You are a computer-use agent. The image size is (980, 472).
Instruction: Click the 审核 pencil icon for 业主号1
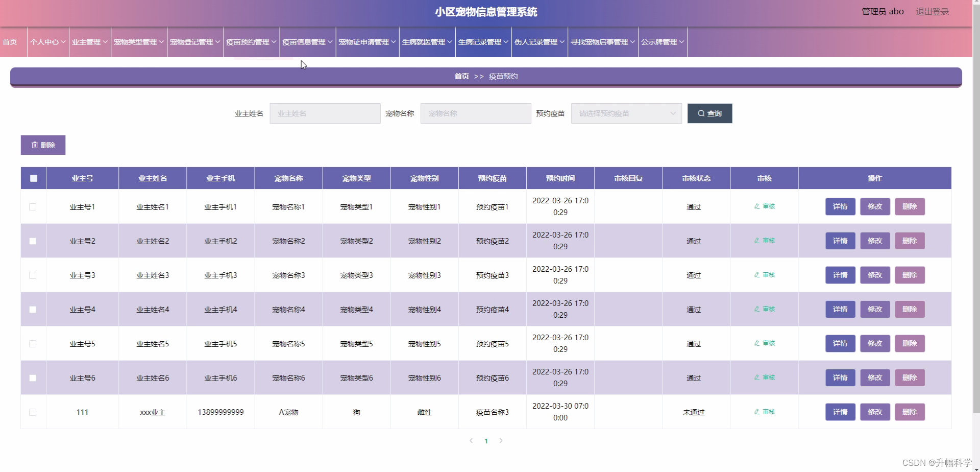click(757, 206)
